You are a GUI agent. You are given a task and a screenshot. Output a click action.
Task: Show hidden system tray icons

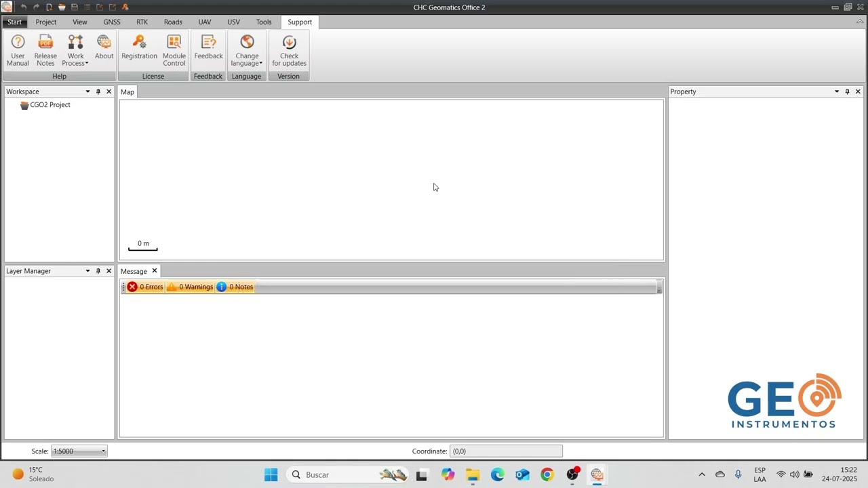pyautogui.click(x=702, y=474)
